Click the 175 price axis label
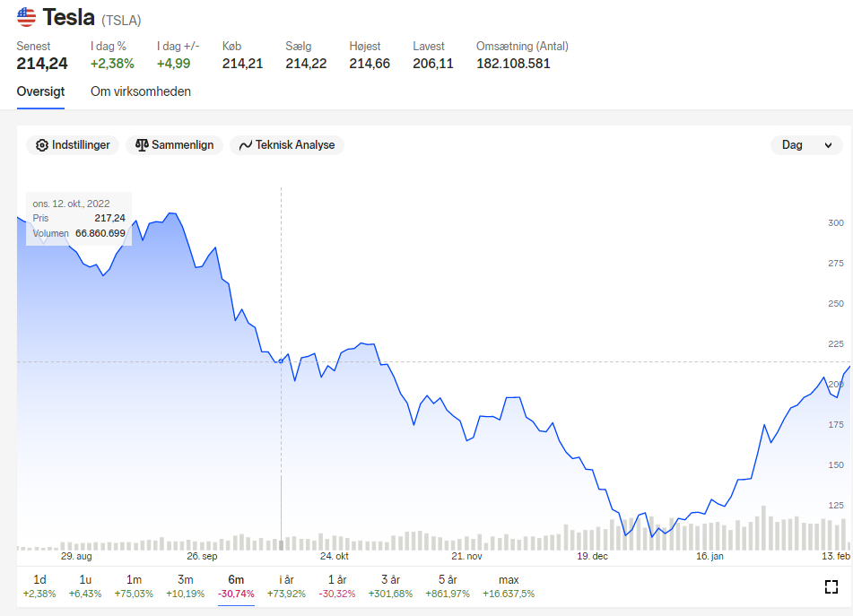The height and width of the screenshot is (616, 853). (x=836, y=425)
